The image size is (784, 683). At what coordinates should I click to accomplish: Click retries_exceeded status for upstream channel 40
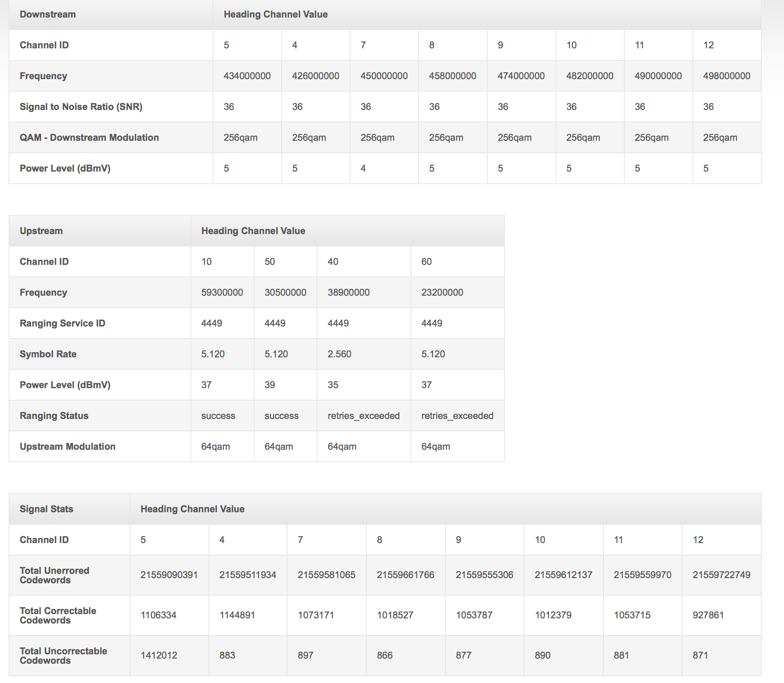tap(363, 416)
